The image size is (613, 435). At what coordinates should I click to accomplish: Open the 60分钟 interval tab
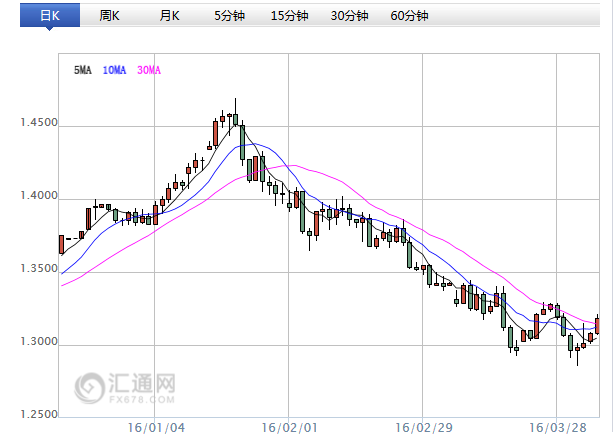click(410, 16)
